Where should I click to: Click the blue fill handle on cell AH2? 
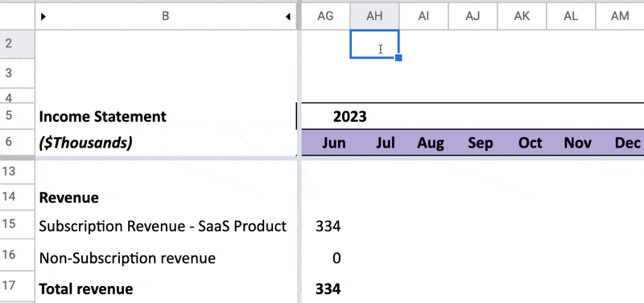(398, 57)
